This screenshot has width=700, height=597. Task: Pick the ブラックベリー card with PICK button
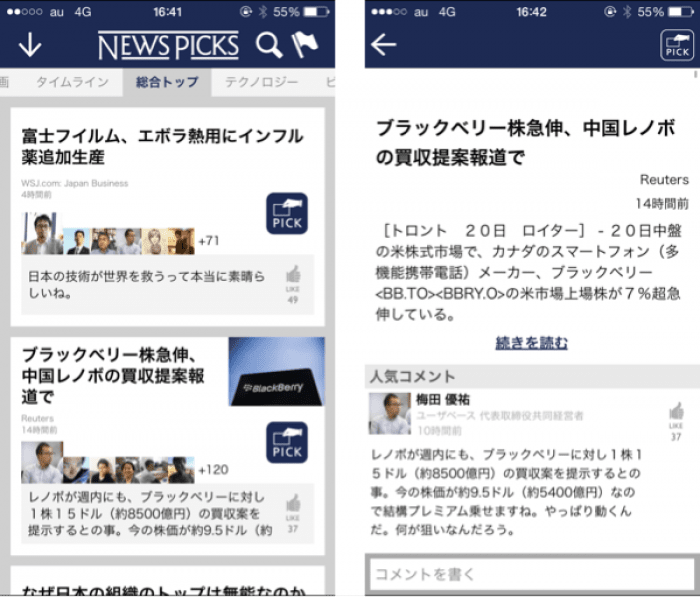click(x=287, y=443)
